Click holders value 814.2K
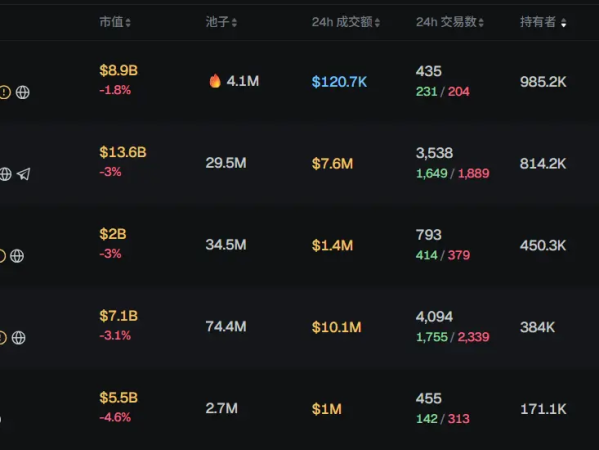The image size is (599, 450). point(543,163)
